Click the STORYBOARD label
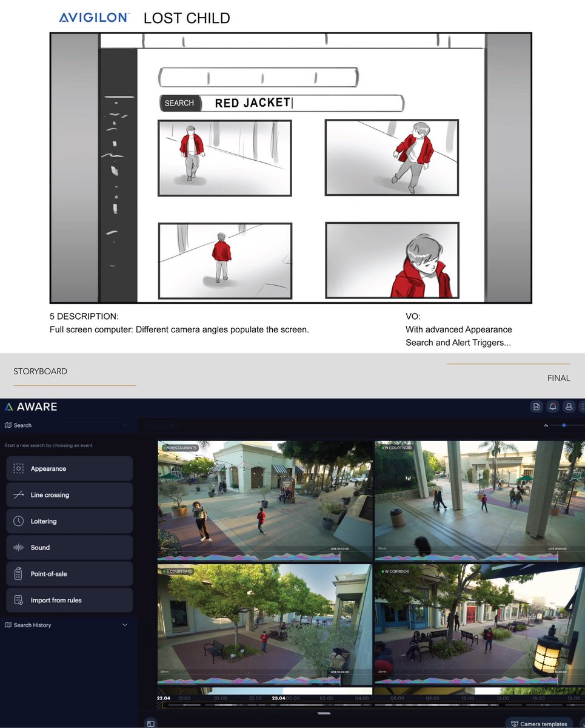Screen dimensions: 585x728 point(41,371)
